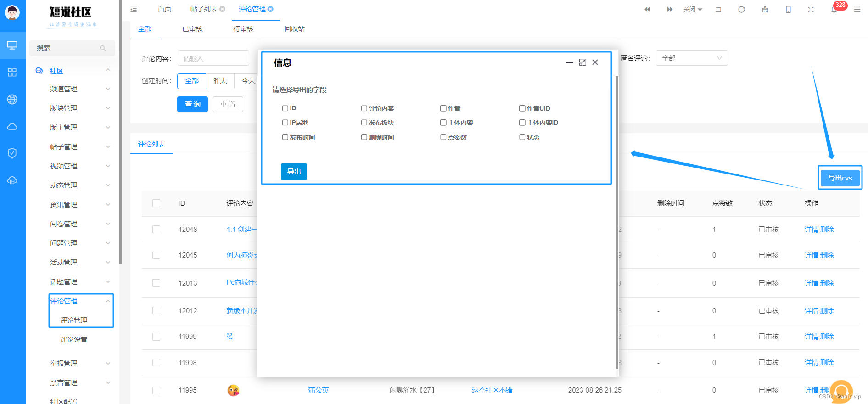Close the 信息 dialog
Screen dimensions: 868x404
[595, 62]
